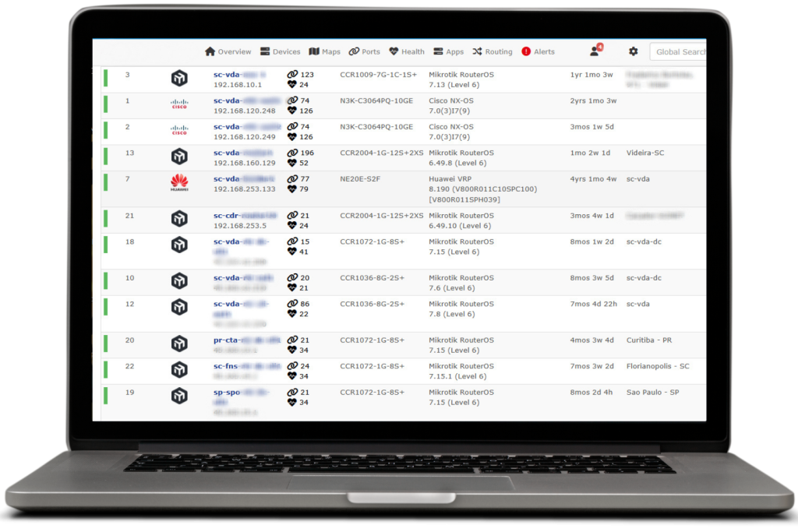Click Mikrotik icon for device 192.168.10.1

pyautogui.click(x=179, y=79)
